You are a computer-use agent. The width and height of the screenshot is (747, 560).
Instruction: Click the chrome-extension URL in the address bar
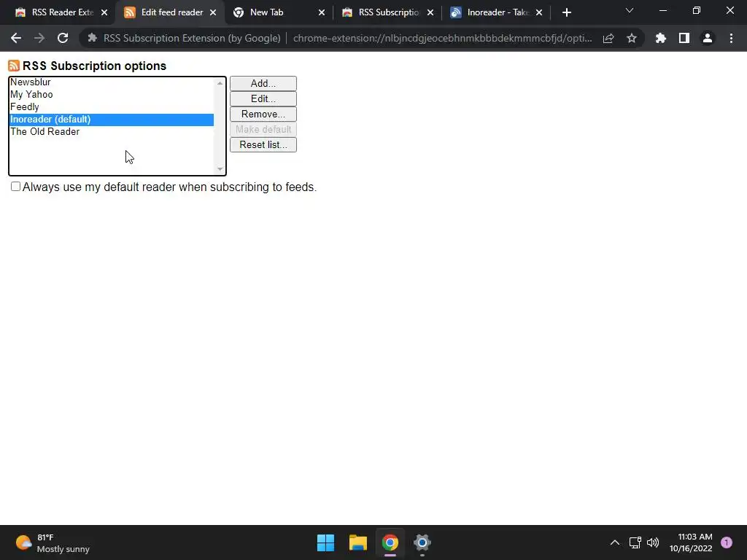coord(442,38)
